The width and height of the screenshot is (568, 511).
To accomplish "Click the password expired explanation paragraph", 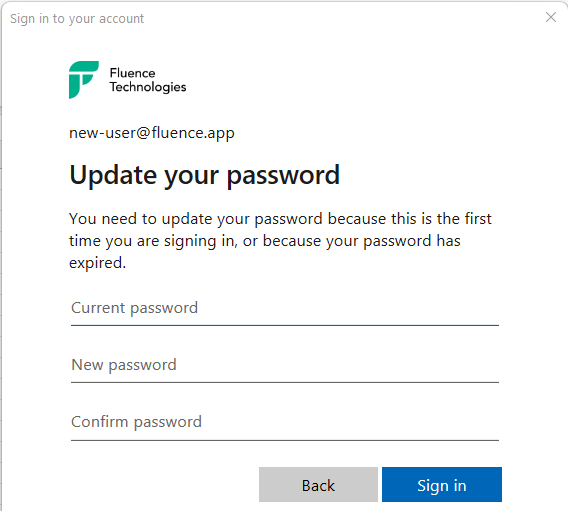I will coord(280,241).
